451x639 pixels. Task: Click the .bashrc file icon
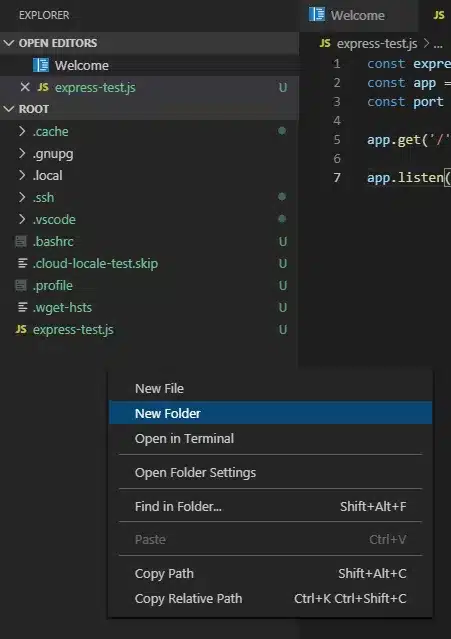[x=21, y=241]
